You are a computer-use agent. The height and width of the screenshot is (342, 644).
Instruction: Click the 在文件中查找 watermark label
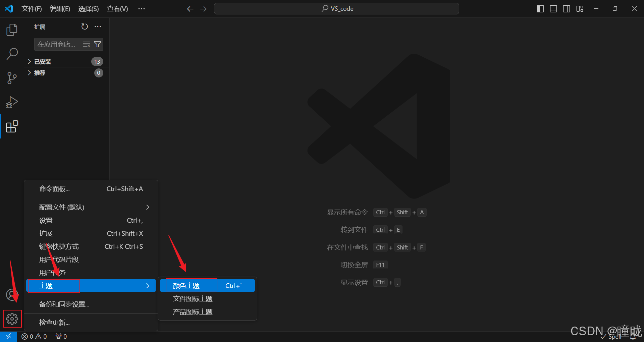[x=347, y=247]
